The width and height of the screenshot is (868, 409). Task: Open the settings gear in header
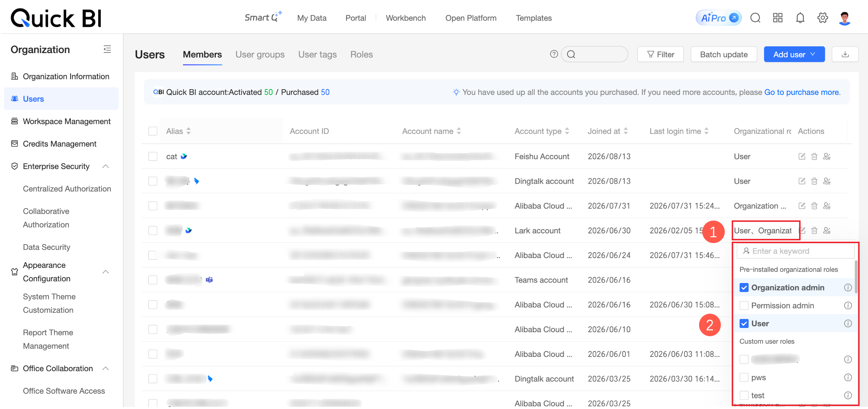coord(823,18)
